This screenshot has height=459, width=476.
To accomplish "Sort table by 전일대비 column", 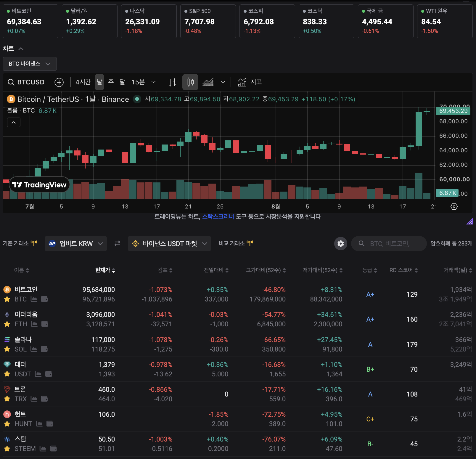I will click(216, 270).
